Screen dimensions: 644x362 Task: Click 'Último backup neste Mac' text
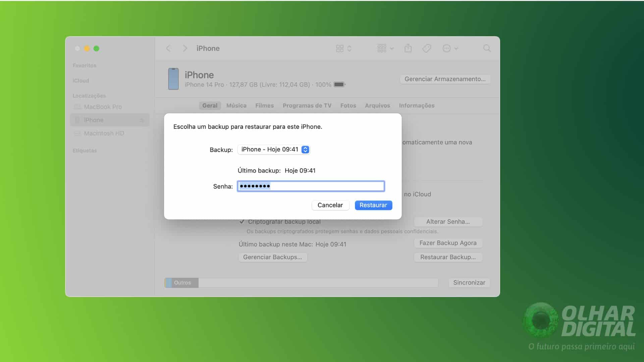(276, 244)
